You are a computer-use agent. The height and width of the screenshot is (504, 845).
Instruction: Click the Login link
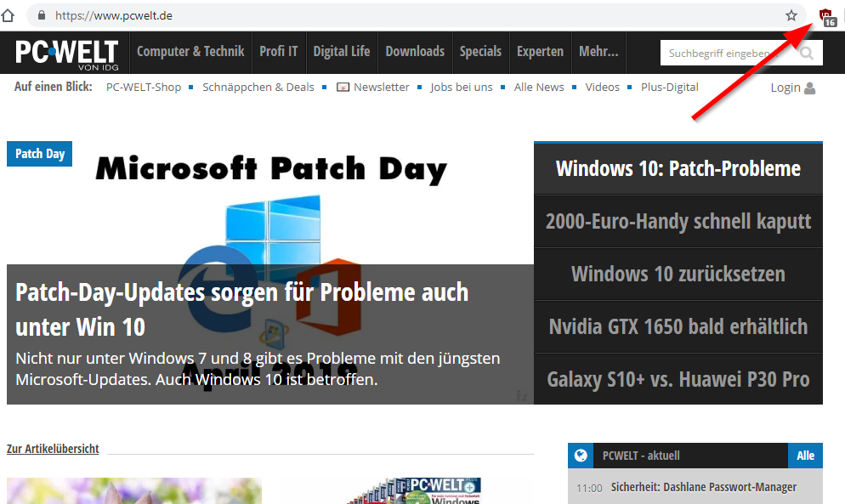[x=785, y=88]
